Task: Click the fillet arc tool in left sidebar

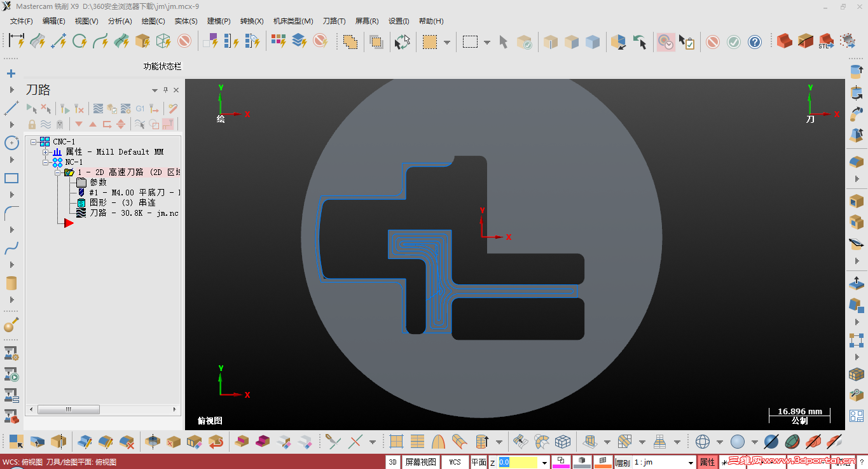Action: pos(11,213)
